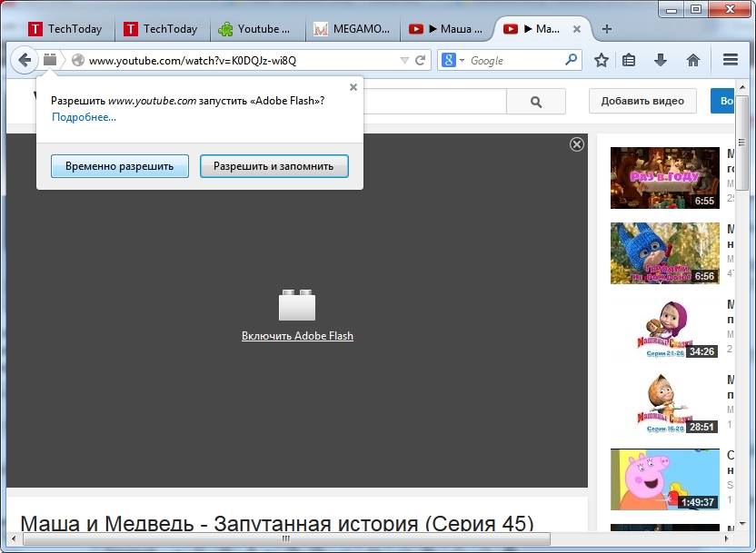The width and height of the screenshot is (756, 553).
Task: Open the Firefox hamburger menu
Action: click(x=730, y=61)
